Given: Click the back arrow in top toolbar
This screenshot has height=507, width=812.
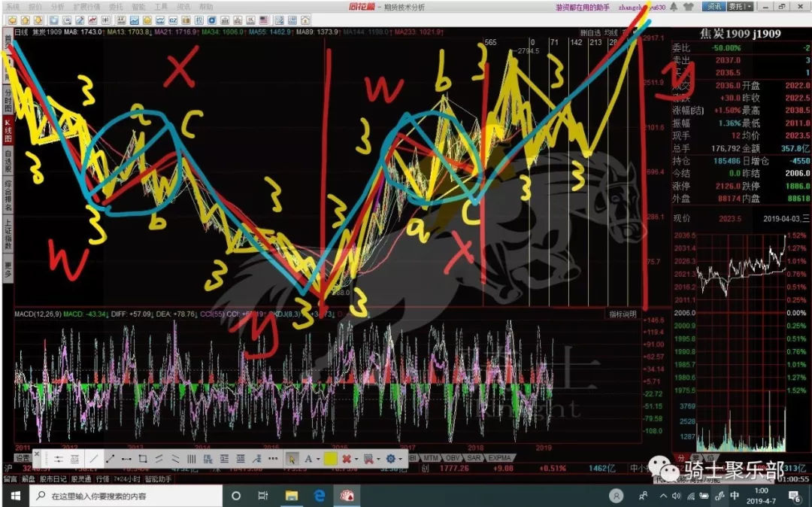Looking at the screenshot, I should (x=10, y=19).
